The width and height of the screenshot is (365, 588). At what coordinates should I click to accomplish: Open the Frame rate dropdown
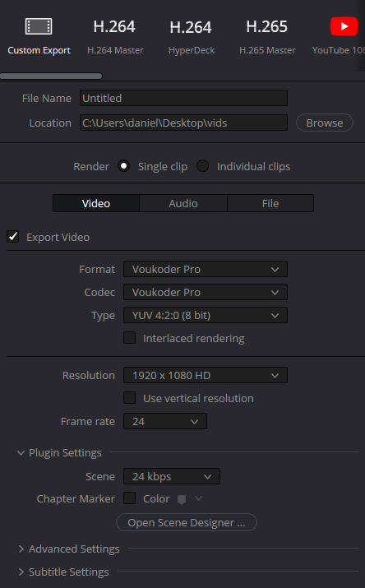[x=165, y=421]
